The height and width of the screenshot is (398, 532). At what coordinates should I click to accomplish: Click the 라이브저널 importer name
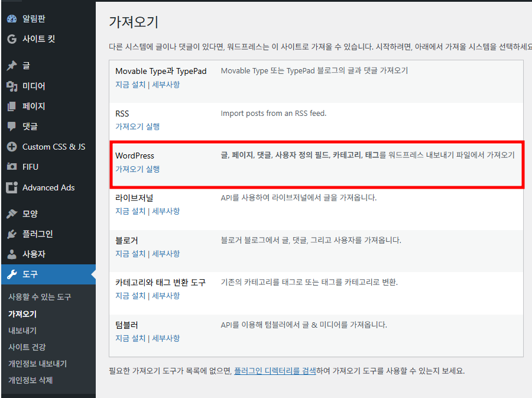click(x=134, y=198)
